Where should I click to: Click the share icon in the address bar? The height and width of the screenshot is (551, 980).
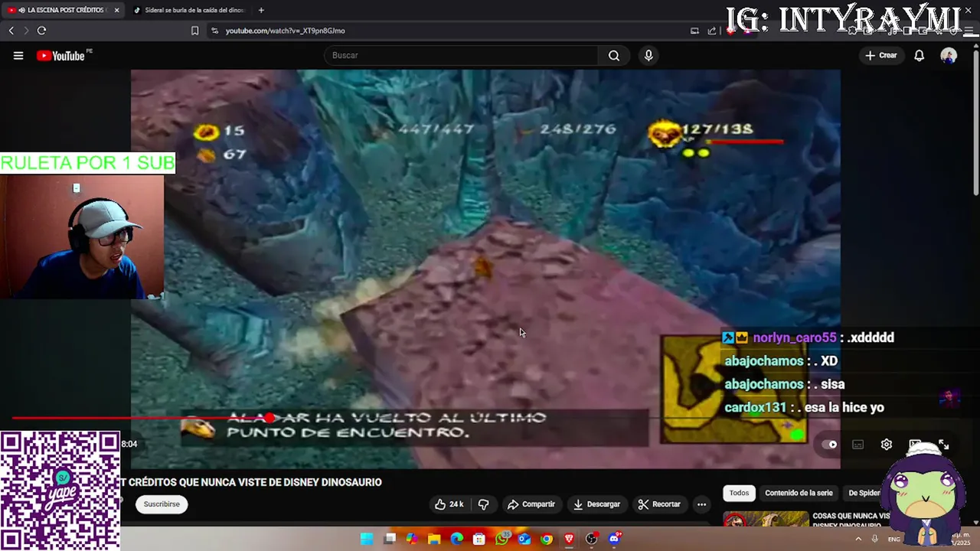coord(712,31)
